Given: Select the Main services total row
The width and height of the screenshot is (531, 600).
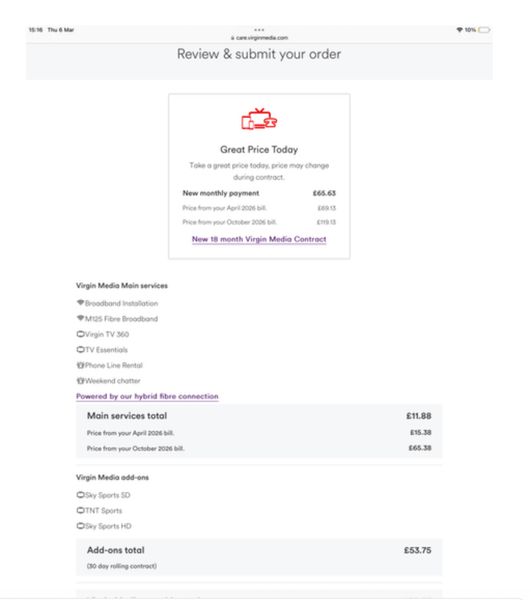Looking at the screenshot, I should (x=259, y=416).
